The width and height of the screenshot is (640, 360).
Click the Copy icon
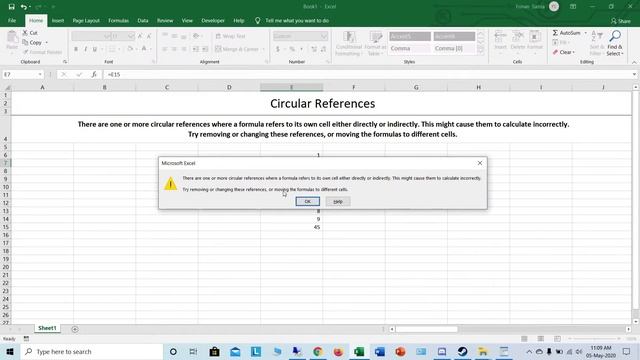pos(25,42)
